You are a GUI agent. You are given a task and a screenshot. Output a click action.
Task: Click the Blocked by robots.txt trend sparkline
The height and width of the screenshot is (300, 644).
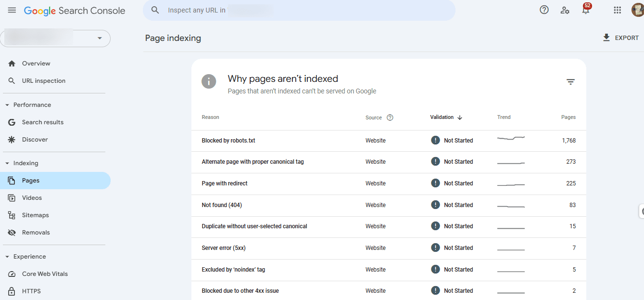(510, 139)
